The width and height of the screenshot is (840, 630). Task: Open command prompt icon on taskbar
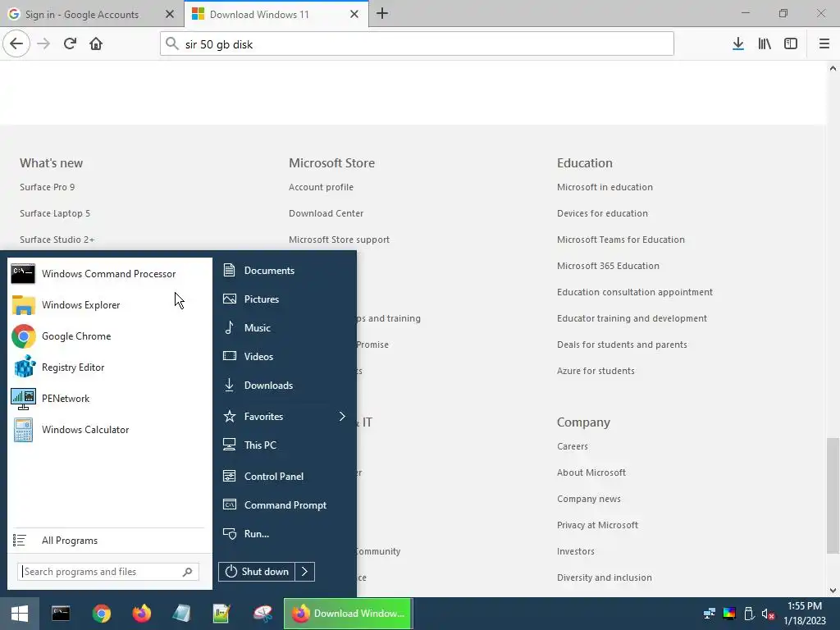(61, 614)
